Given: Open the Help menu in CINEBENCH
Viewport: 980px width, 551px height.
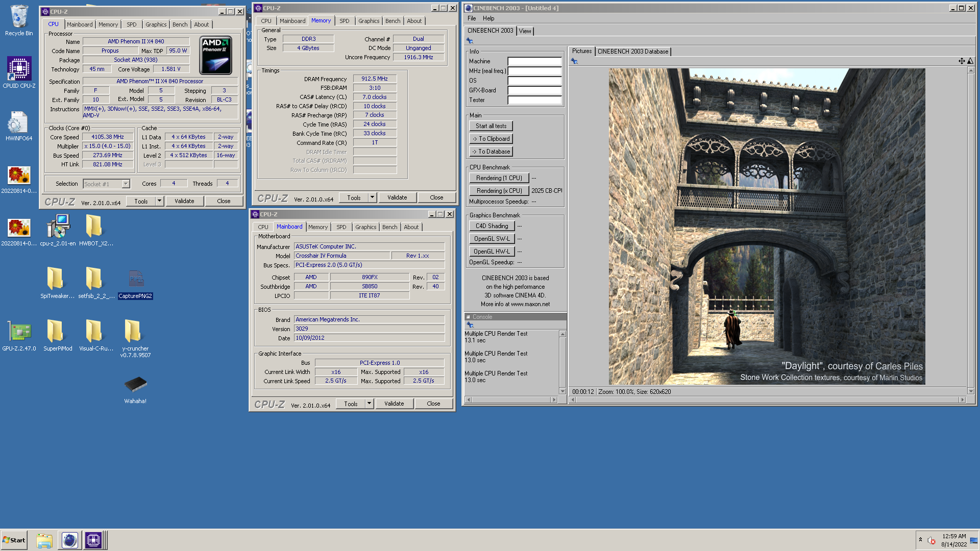Looking at the screenshot, I should [488, 18].
